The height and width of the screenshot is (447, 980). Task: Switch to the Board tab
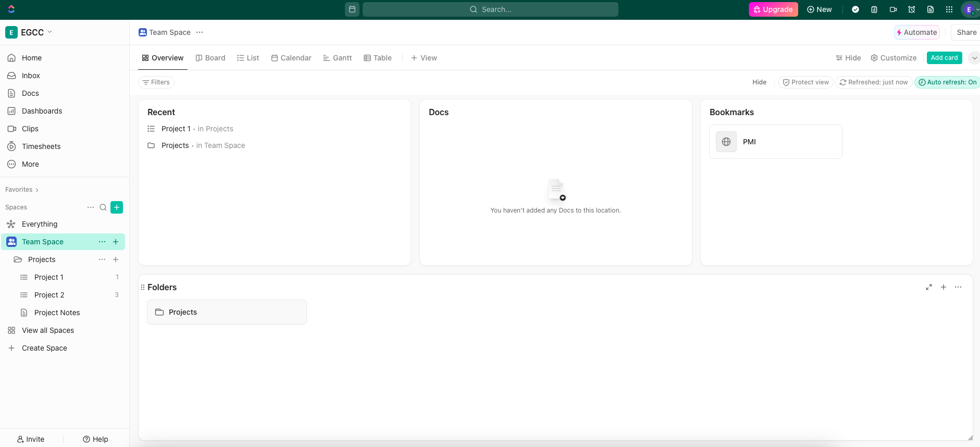tap(210, 58)
